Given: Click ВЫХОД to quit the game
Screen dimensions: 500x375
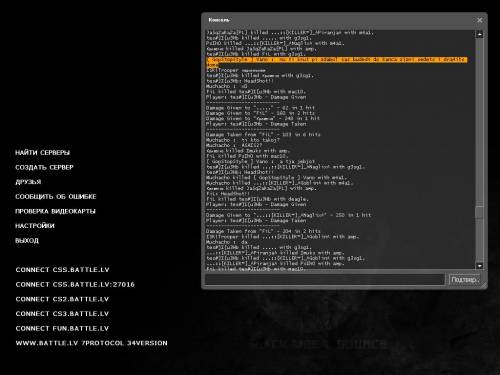Looking at the screenshot, I should (27, 240).
